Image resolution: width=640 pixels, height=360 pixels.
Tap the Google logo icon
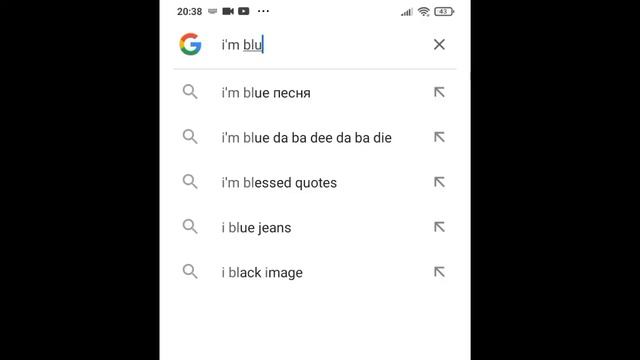coord(191,44)
